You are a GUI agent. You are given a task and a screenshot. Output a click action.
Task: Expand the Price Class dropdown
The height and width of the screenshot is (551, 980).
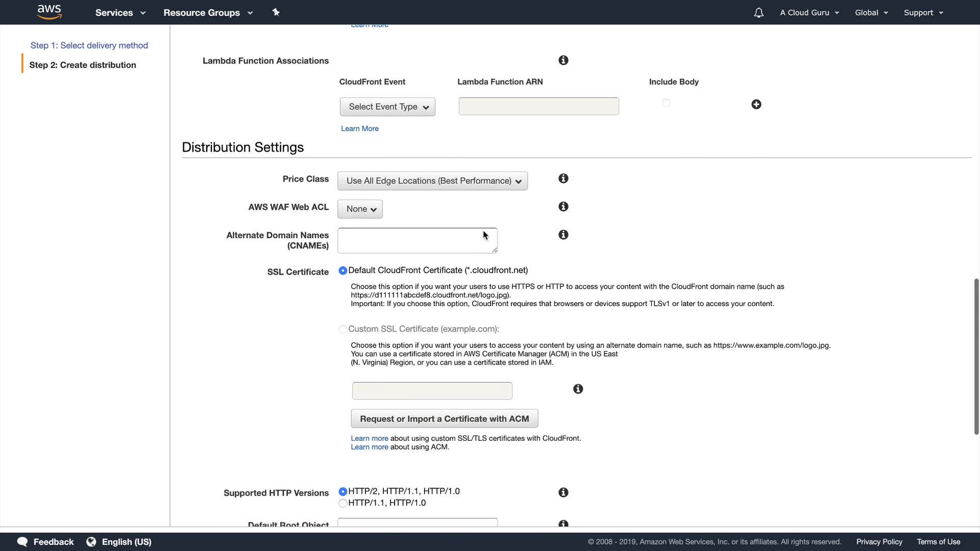click(432, 181)
